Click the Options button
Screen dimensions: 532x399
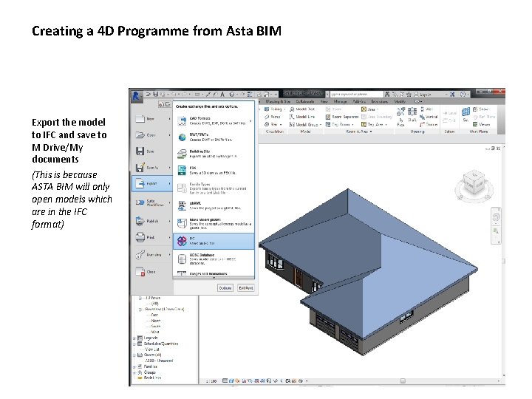pyautogui.click(x=225, y=288)
